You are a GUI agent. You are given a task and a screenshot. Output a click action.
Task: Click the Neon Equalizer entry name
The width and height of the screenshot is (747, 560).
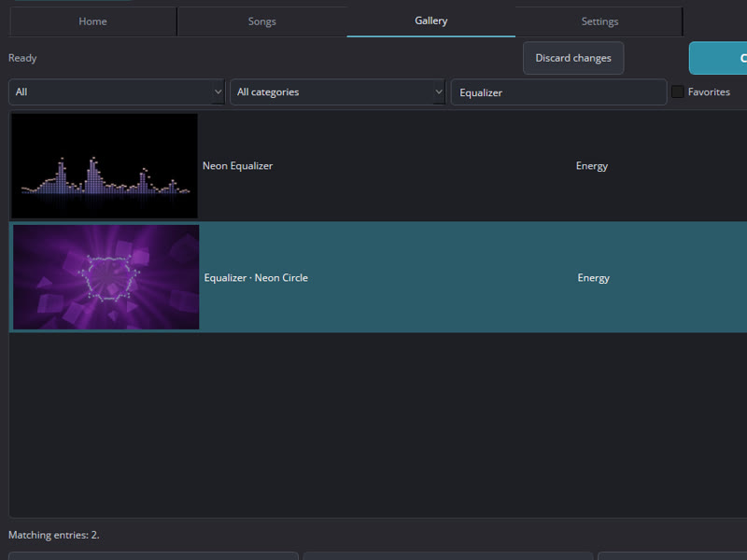tap(238, 166)
